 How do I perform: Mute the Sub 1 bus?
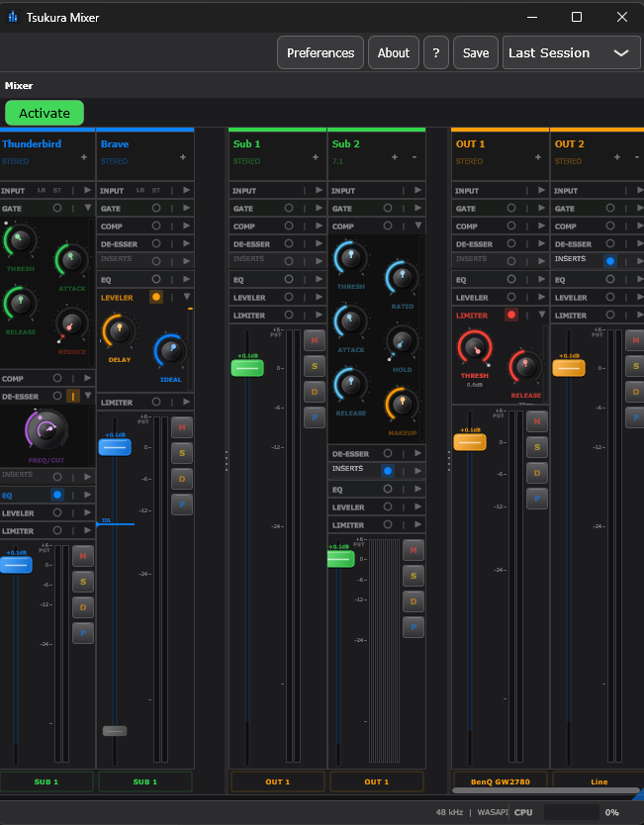(x=315, y=340)
